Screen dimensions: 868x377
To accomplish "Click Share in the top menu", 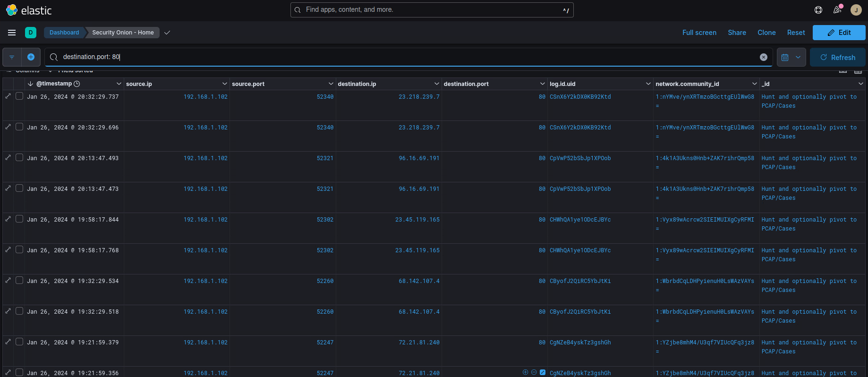I will point(737,33).
